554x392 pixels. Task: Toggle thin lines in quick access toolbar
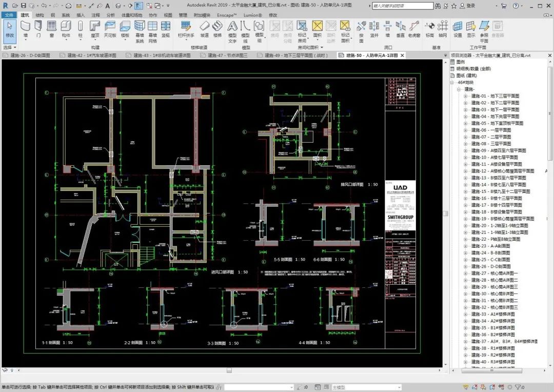140,6
